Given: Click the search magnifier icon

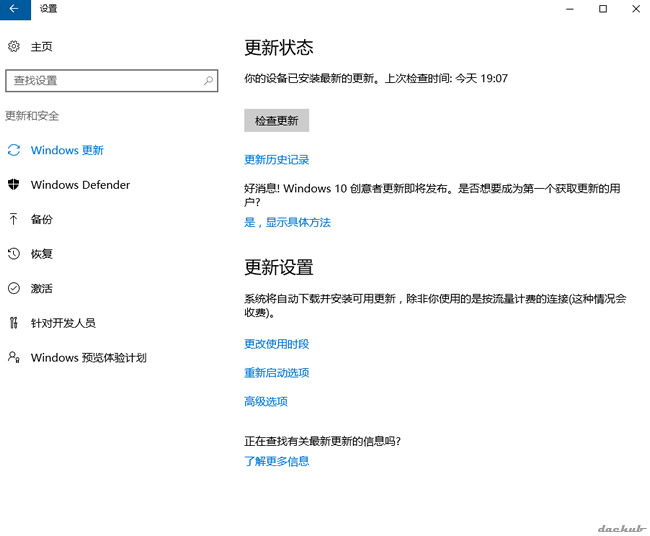Looking at the screenshot, I should click(x=208, y=80).
